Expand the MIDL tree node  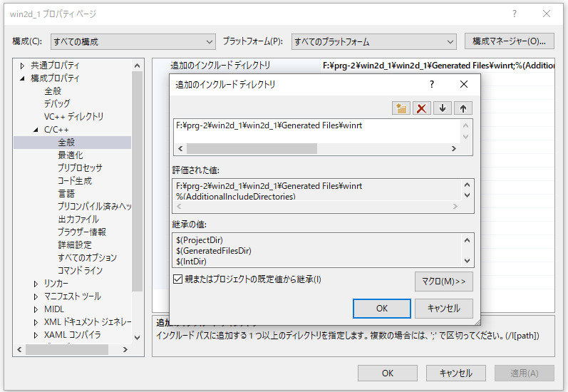click(x=36, y=309)
